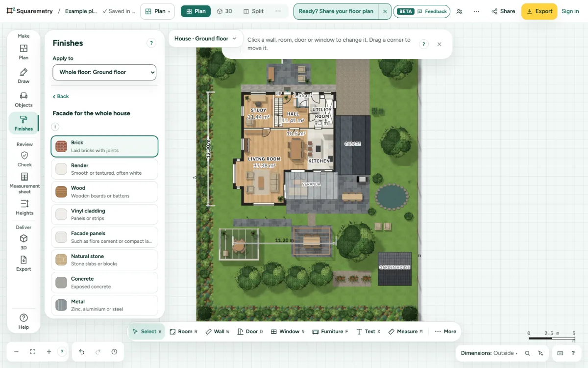
Task: Expand the Apply to Whole floor dropdown
Action: tap(104, 72)
